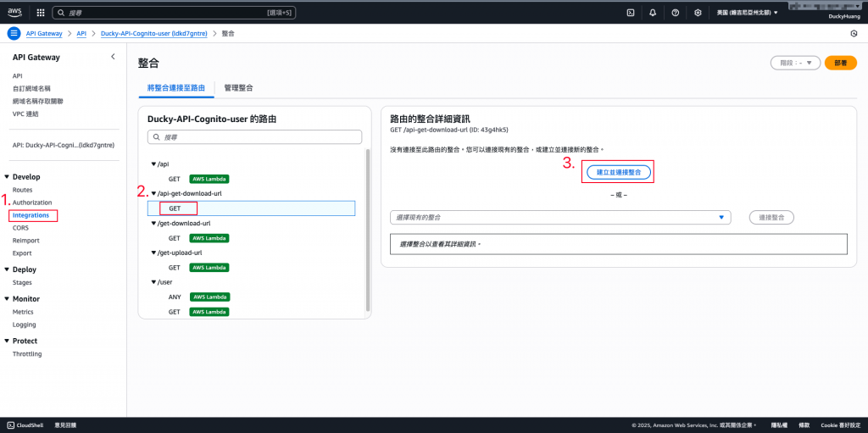Select GET under /api route
The width and height of the screenshot is (868, 433).
pyautogui.click(x=175, y=179)
